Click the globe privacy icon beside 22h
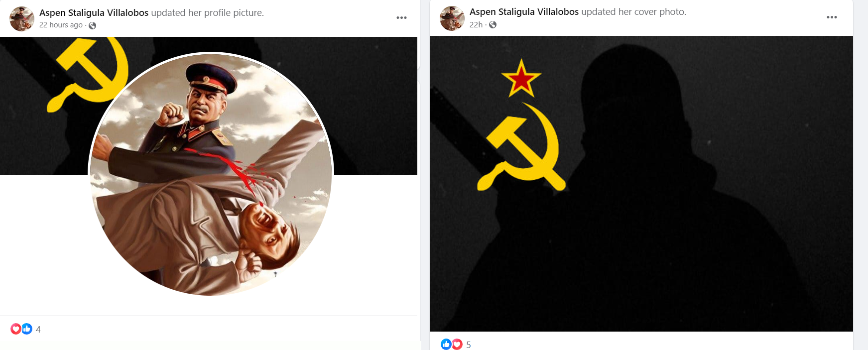 (493, 25)
